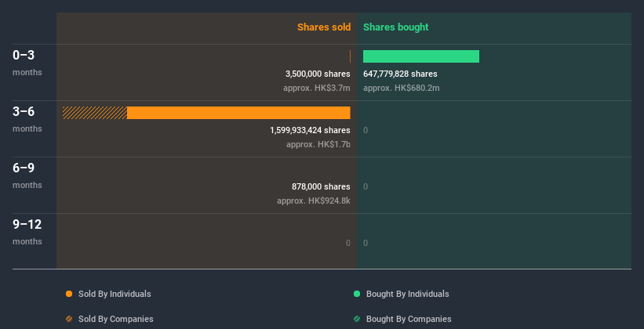The width and height of the screenshot is (644, 329).
Task: Click the approx. HK$3.7m label
Action: click(317, 88)
